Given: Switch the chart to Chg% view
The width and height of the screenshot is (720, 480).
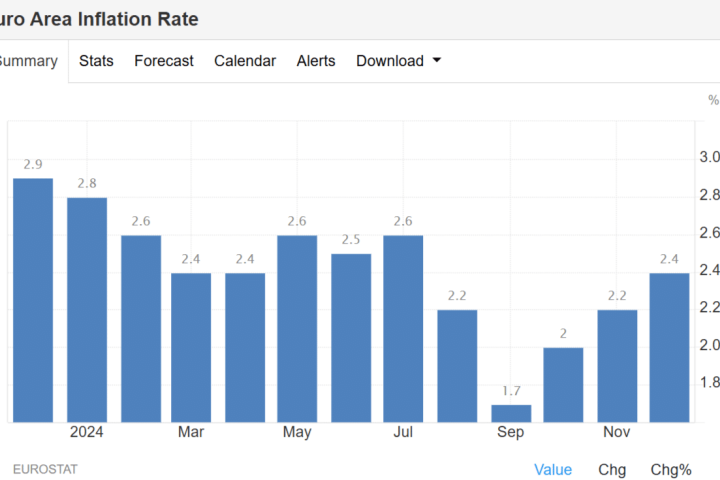Looking at the screenshot, I should point(671,469).
